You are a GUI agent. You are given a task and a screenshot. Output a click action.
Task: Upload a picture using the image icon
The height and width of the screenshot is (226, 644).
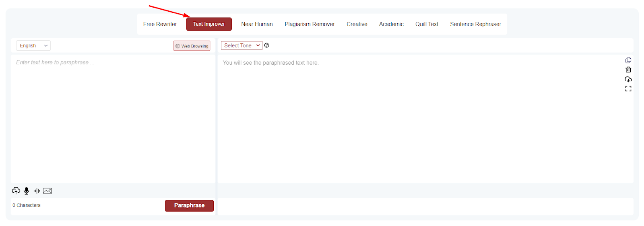[x=47, y=191]
